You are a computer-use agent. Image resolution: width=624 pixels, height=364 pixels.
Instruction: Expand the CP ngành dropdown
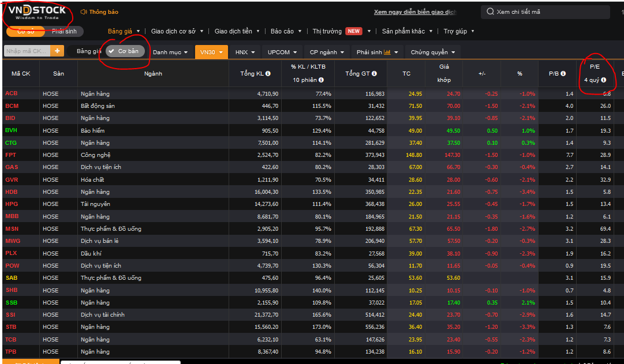[327, 52]
